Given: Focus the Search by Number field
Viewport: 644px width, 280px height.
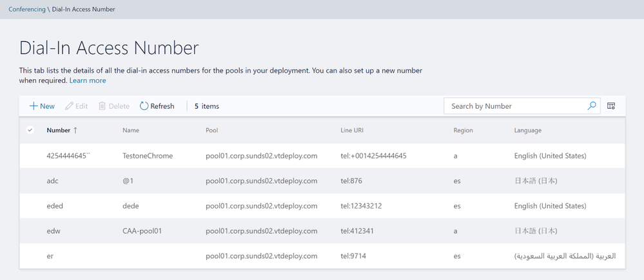Looking at the screenshot, I should (x=516, y=106).
